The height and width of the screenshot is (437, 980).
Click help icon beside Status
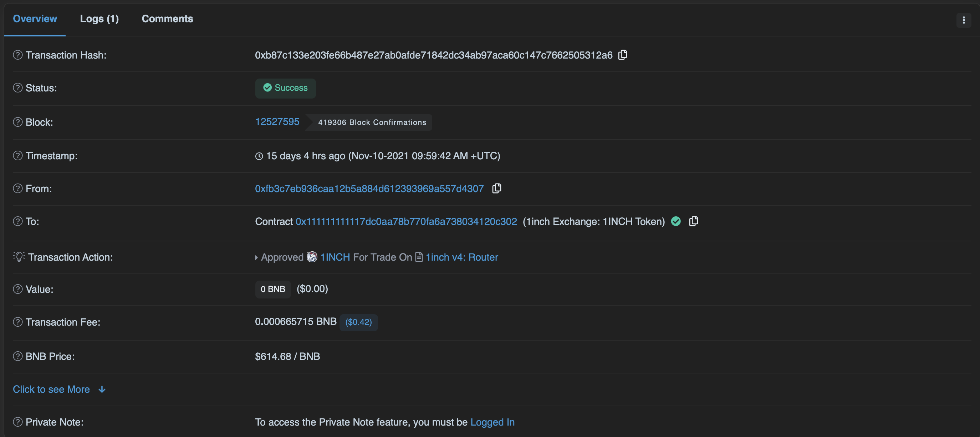[x=18, y=87]
